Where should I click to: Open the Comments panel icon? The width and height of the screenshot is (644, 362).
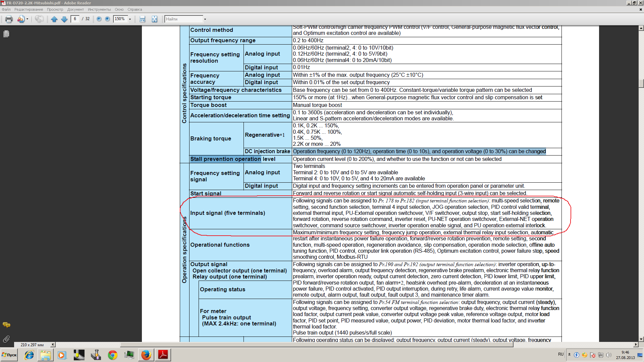coord(6,325)
